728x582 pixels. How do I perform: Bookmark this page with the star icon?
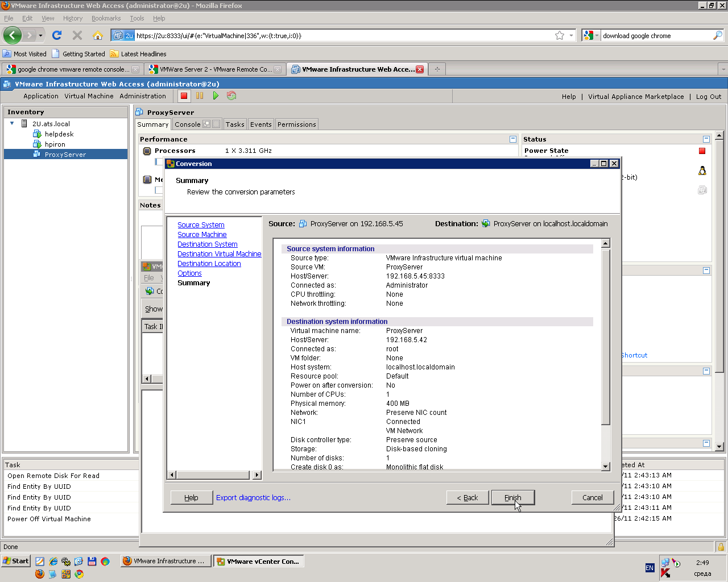pyautogui.click(x=560, y=35)
